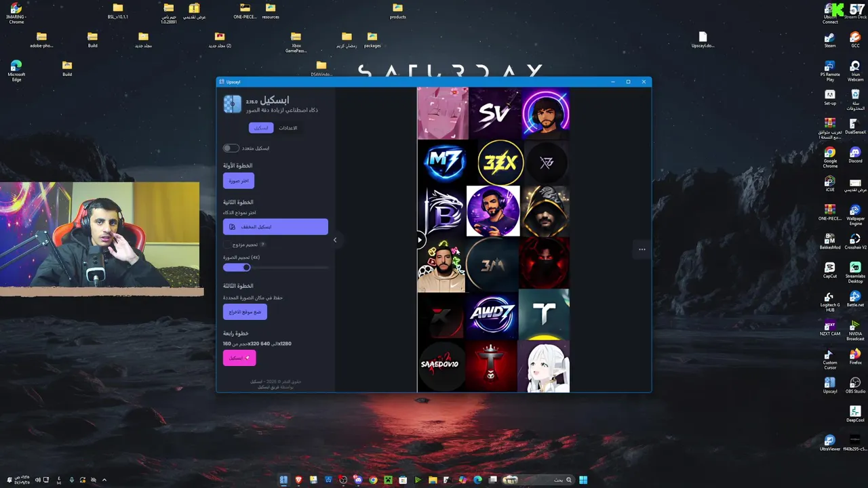
Task: Open the products folder on desktop
Action: pos(397,11)
